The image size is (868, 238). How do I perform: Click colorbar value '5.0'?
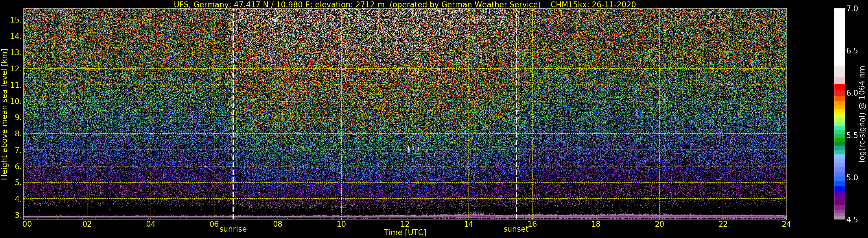(852, 177)
